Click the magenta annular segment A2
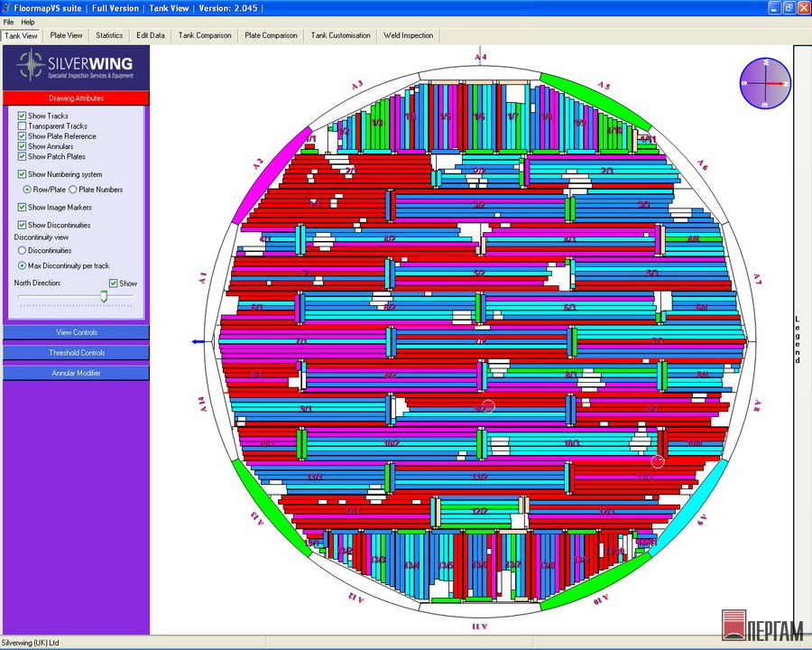 [x=272, y=176]
